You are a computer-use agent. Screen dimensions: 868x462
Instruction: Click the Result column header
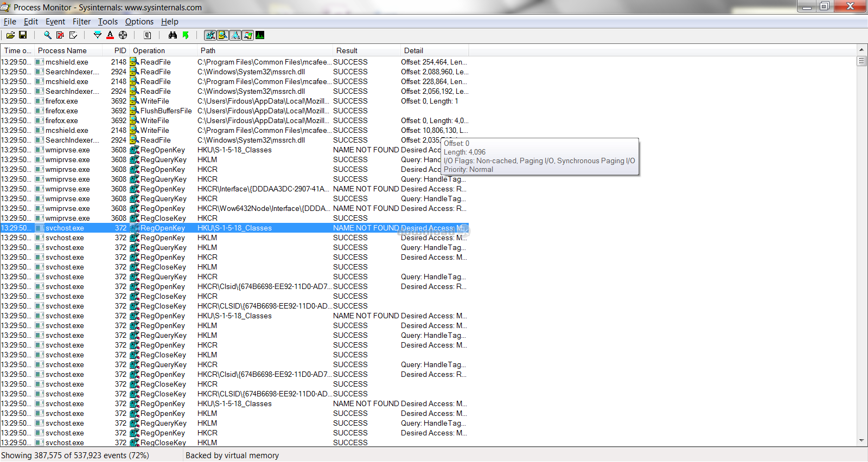[x=366, y=50]
